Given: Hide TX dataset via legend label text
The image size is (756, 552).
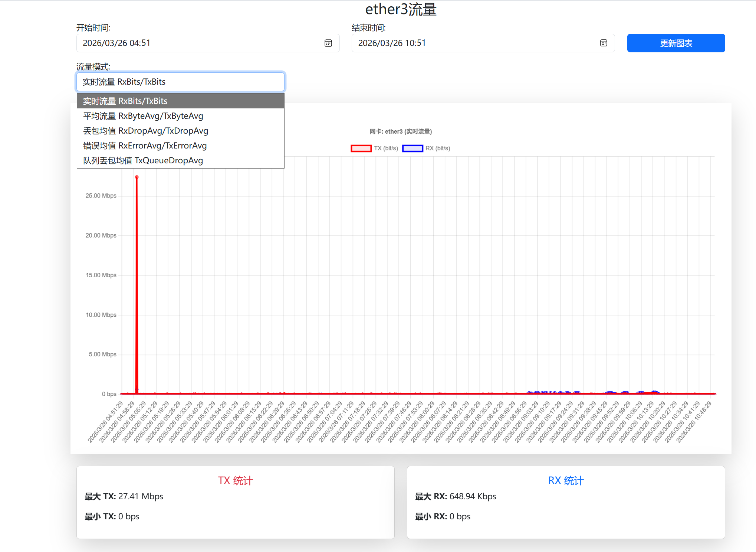Looking at the screenshot, I should point(386,148).
